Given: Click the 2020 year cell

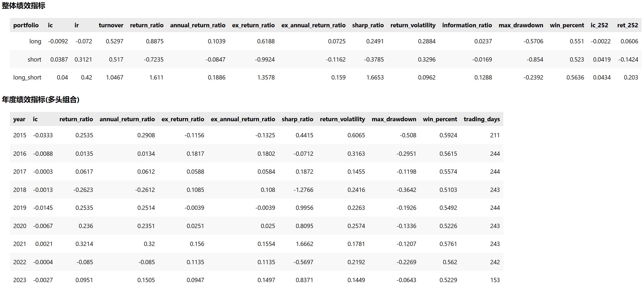Looking at the screenshot, I should tap(20, 226).
